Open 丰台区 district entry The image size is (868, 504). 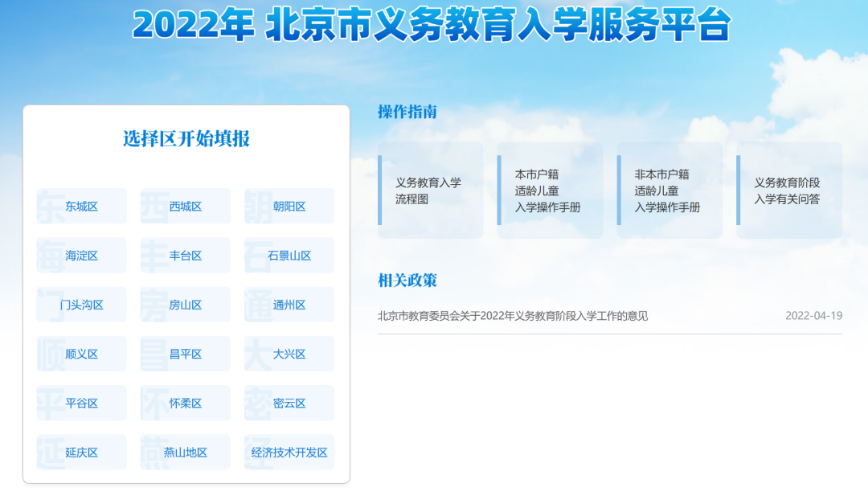coord(186,256)
